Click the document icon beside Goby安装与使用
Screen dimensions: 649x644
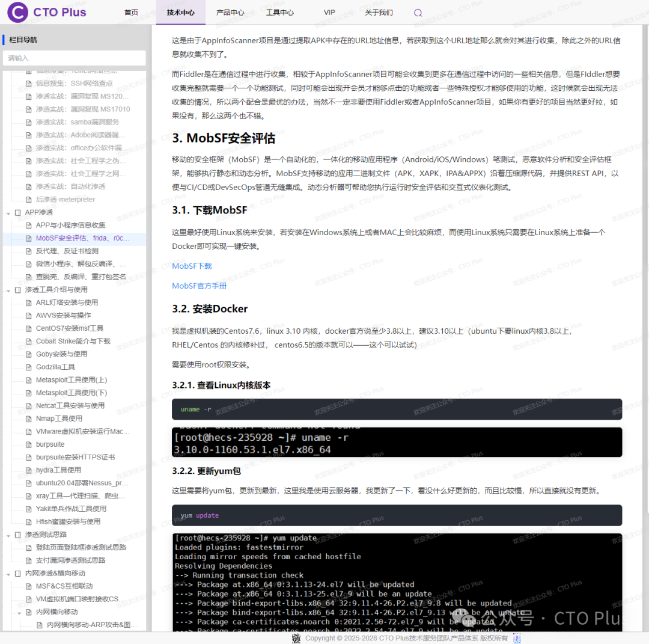[x=29, y=354]
